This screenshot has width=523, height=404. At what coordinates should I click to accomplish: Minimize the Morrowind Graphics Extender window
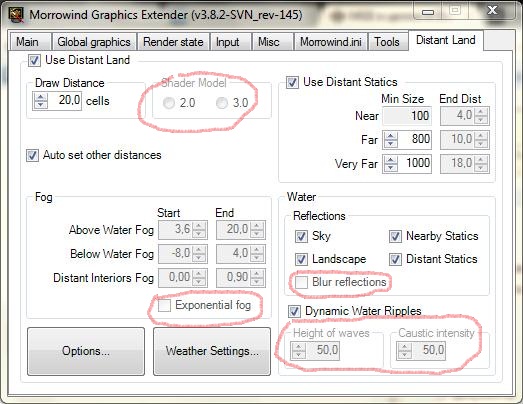(428, 12)
